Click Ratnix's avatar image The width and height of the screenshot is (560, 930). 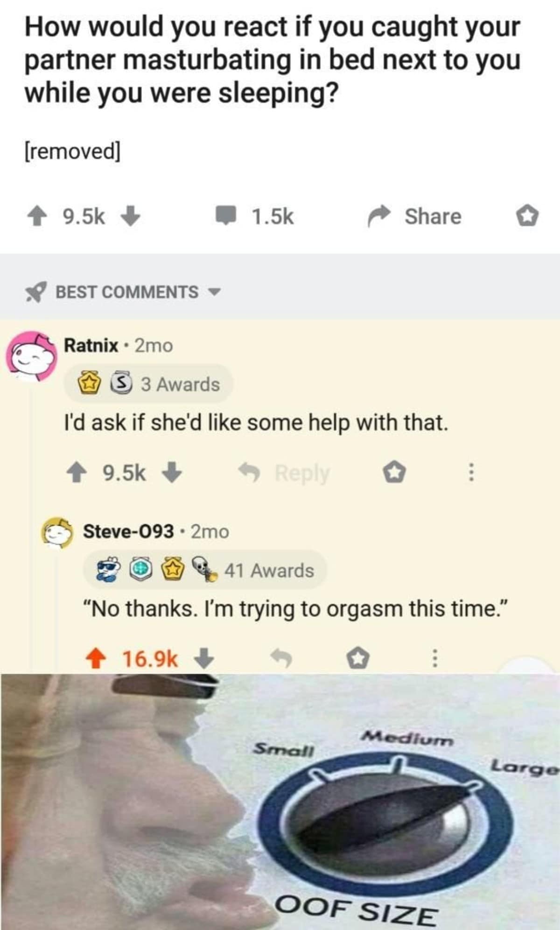31,356
